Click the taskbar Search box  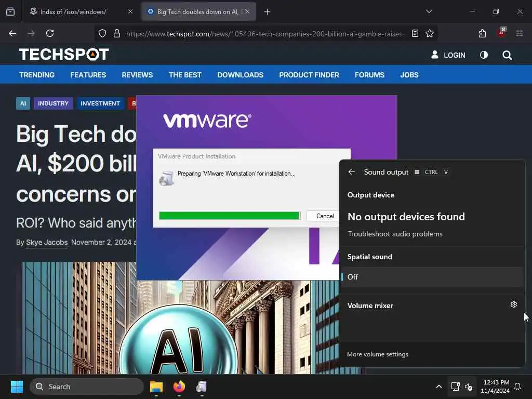pyautogui.click(x=87, y=387)
